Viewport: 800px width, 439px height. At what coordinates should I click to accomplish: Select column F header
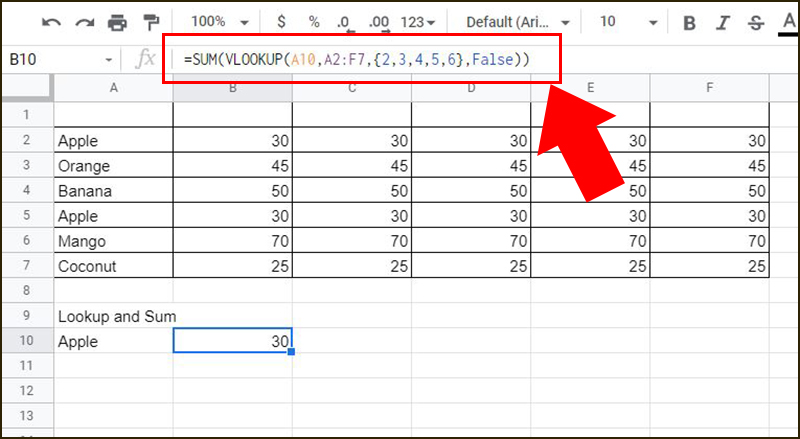[710, 88]
